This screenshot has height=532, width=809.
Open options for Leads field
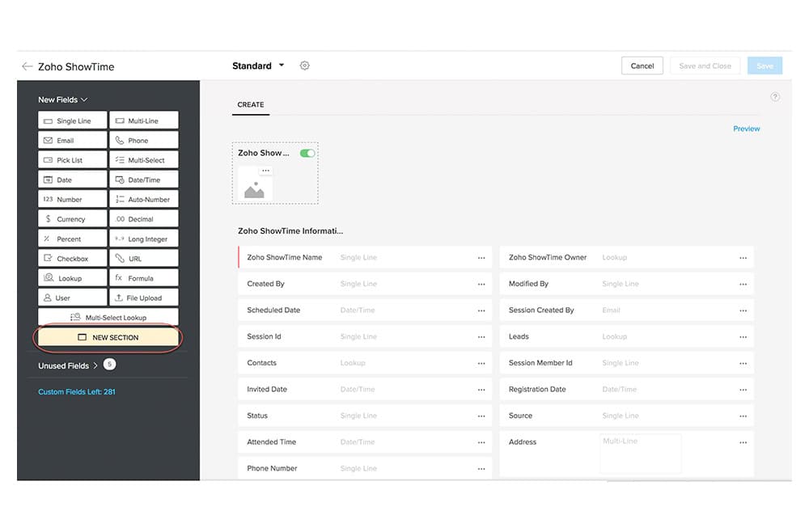(743, 336)
